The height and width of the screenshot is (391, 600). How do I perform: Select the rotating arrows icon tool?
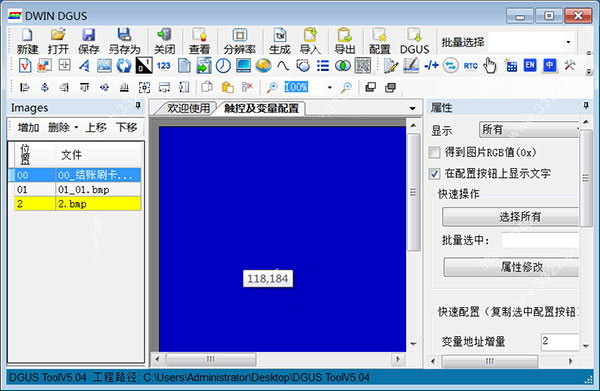coord(124,66)
